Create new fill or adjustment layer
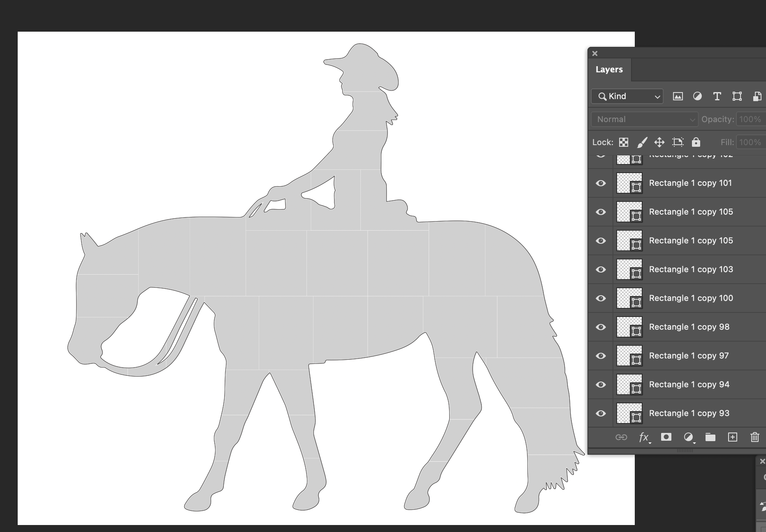766x532 pixels. tap(689, 437)
